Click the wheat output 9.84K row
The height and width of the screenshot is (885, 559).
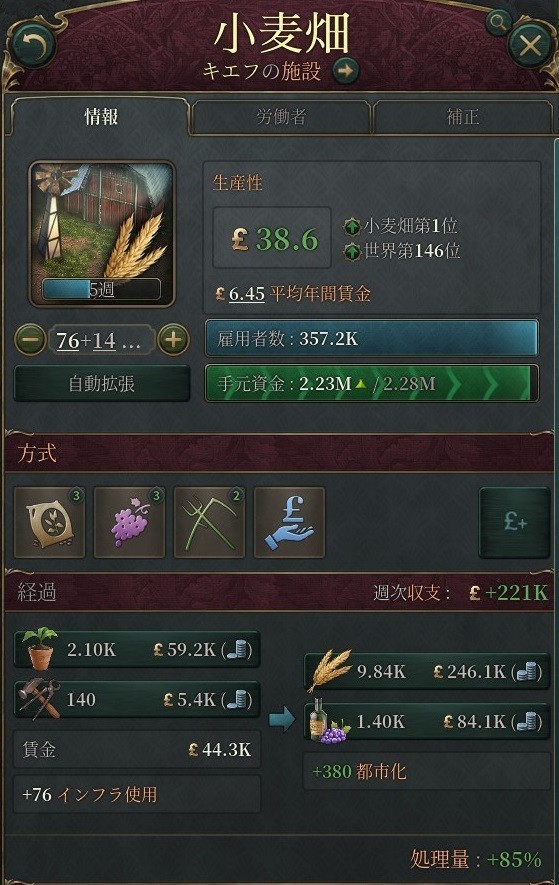pos(427,672)
